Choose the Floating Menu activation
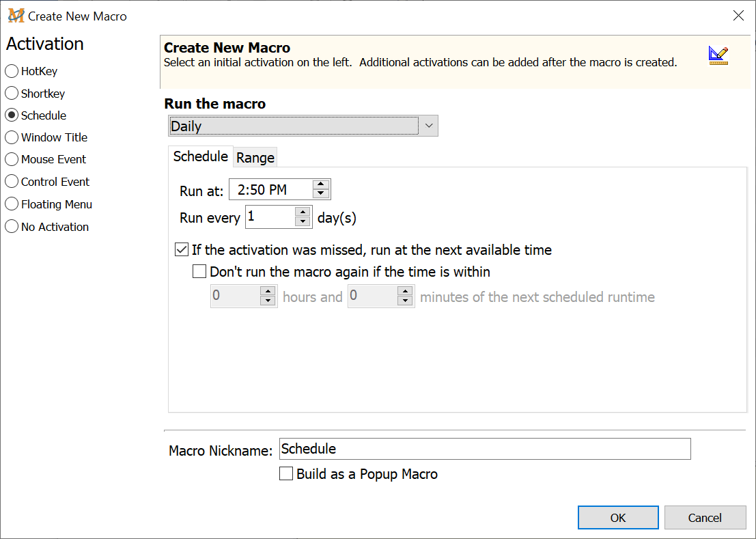This screenshot has height=539, width=756. click(x=12, y=204)
